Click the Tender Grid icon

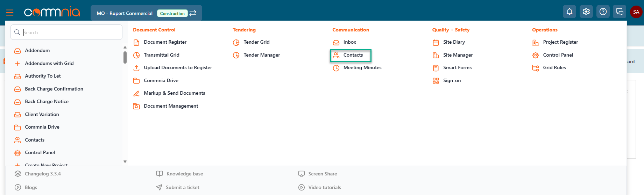[x=236, y=43]
